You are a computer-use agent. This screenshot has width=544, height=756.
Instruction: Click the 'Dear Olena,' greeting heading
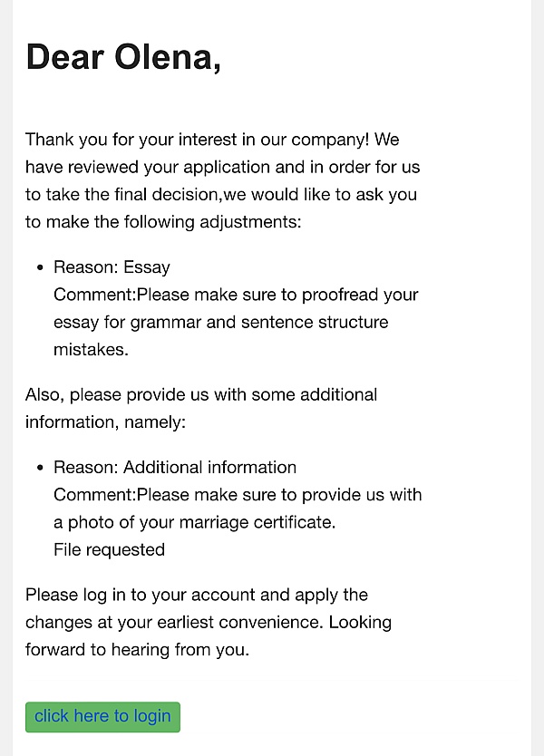pyautogui.click(x=123, y=57)
